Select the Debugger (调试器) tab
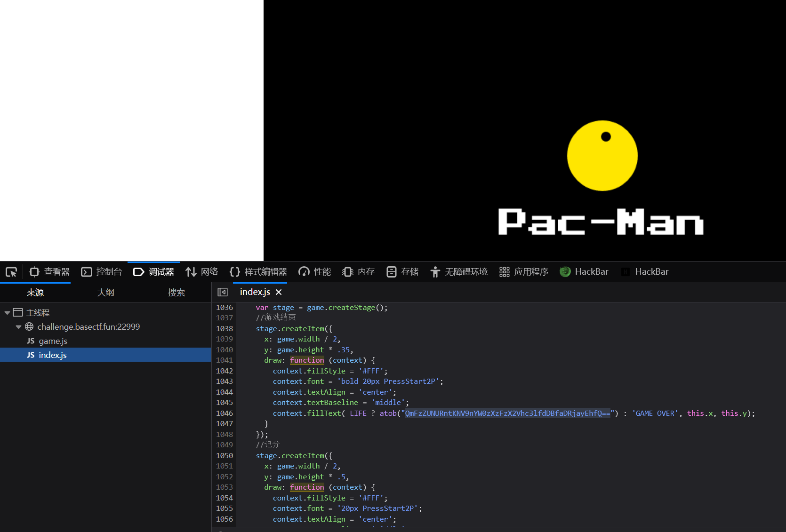The width and height of the screenshot is (786, 532). tap(153, 272)
